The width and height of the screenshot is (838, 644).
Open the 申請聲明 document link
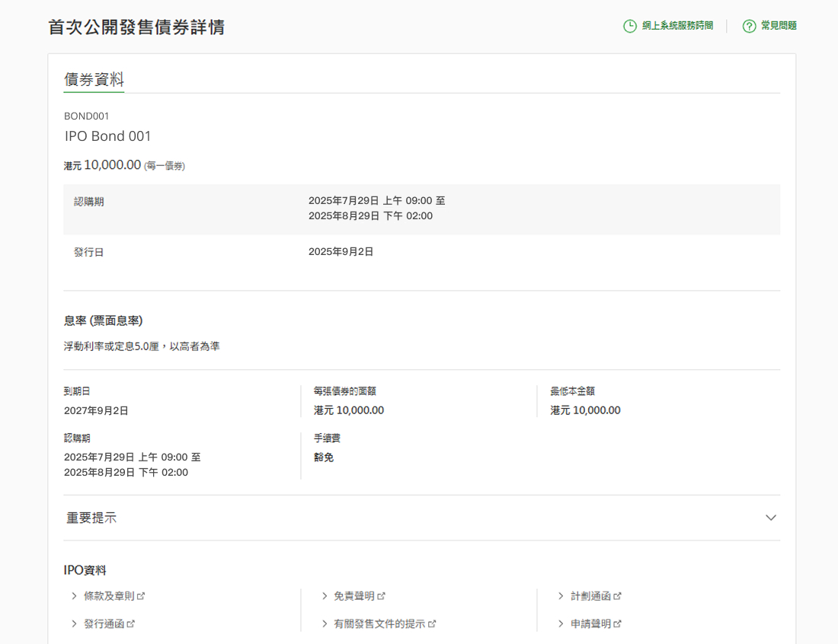[x=590, y=623]
